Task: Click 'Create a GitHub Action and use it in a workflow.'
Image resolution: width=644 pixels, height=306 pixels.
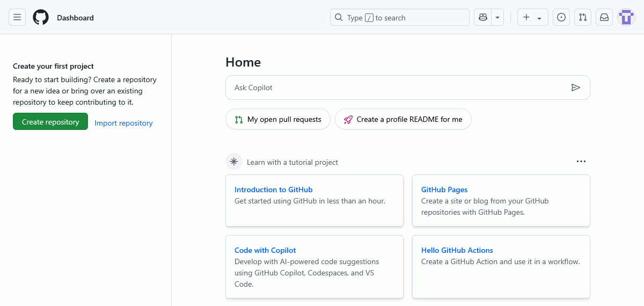Action: pyautogui.click(x=501, y=261)
